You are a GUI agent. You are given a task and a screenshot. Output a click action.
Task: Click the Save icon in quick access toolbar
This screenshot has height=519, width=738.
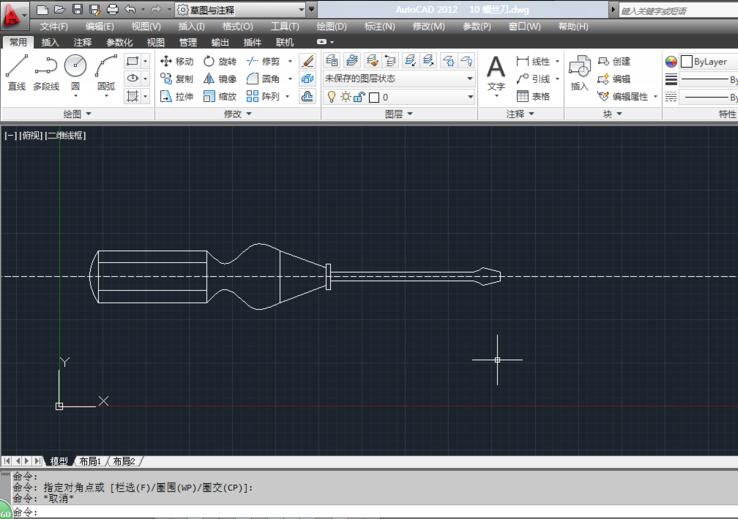77,9
